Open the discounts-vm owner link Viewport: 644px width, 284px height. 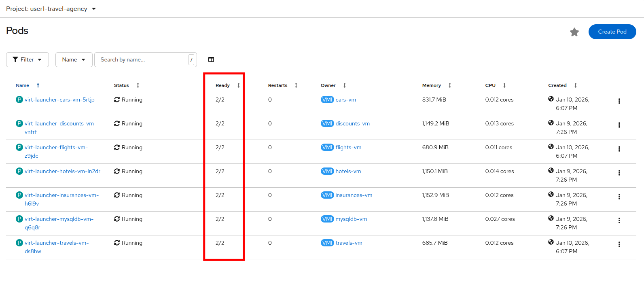click(x=352, y=123)
